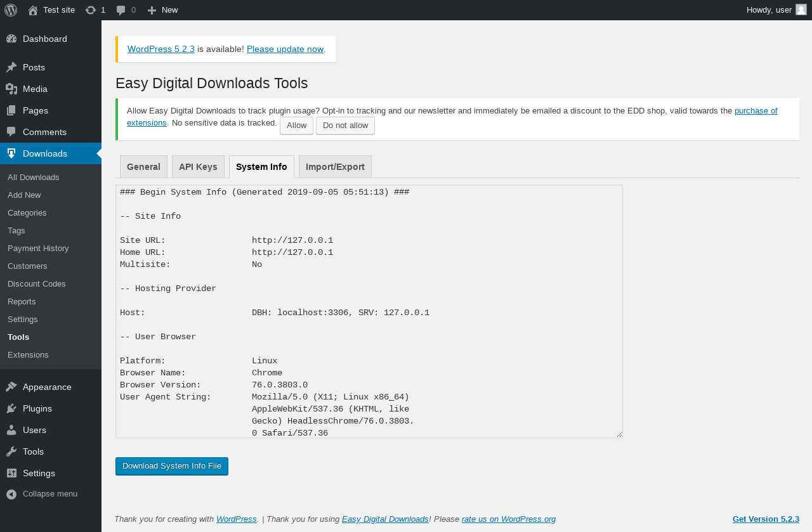Viewport: 812px width, 532px height.
Task: Click the WordPress footer link
Action: [x=237, y=519]
